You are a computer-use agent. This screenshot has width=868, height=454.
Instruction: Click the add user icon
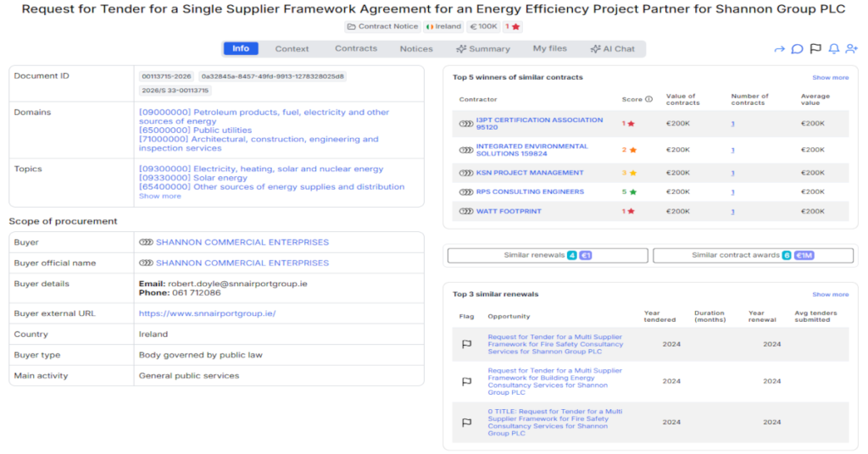[x=851, y=49]
